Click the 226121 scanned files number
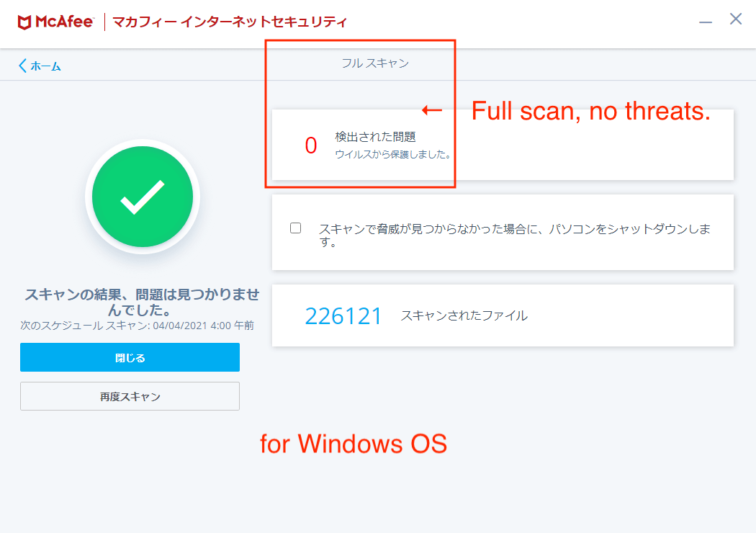The width and height of the screenshot is (756, 533). click(343, 316)
